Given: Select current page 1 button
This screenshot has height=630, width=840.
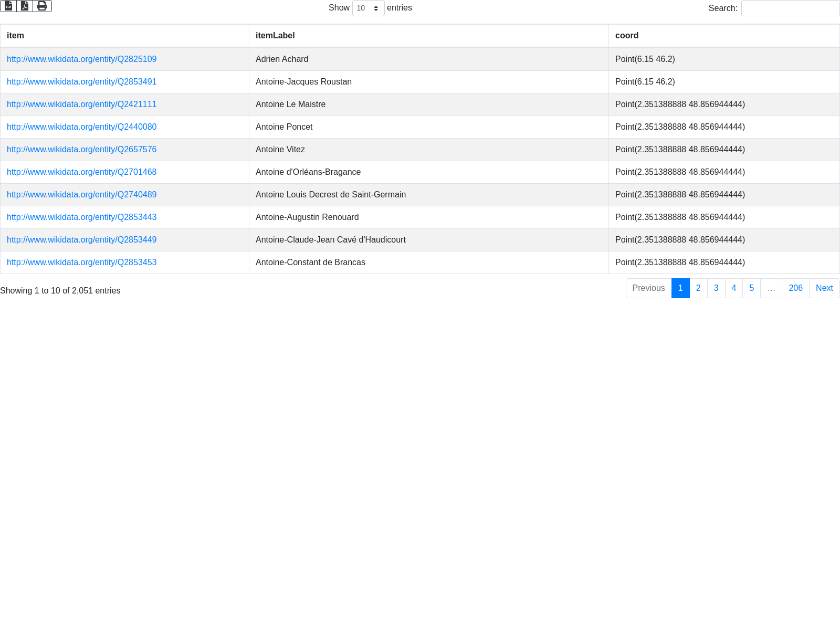Looking at the screenshot, I should tap(680, 288).
